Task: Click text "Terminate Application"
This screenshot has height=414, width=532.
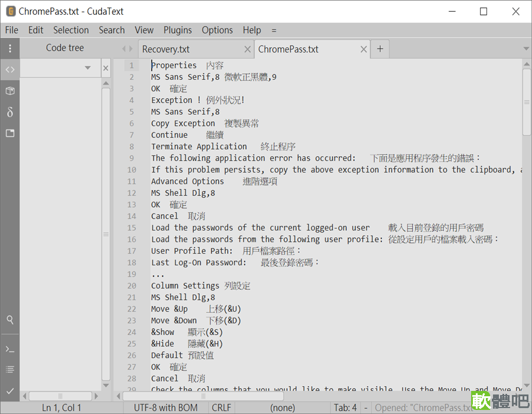Action: click(199, 147)
